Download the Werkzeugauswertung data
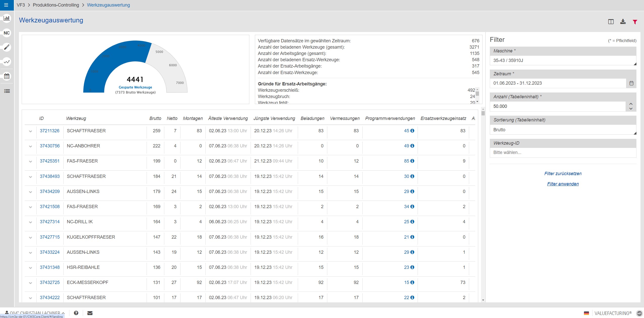This screenshot has height=318, width=644. tap(623, 22)
